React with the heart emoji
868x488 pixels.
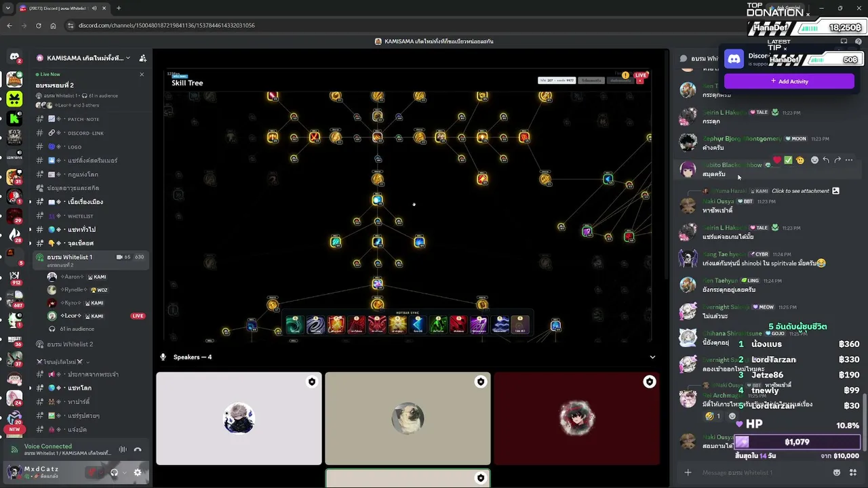pos(777,161)
